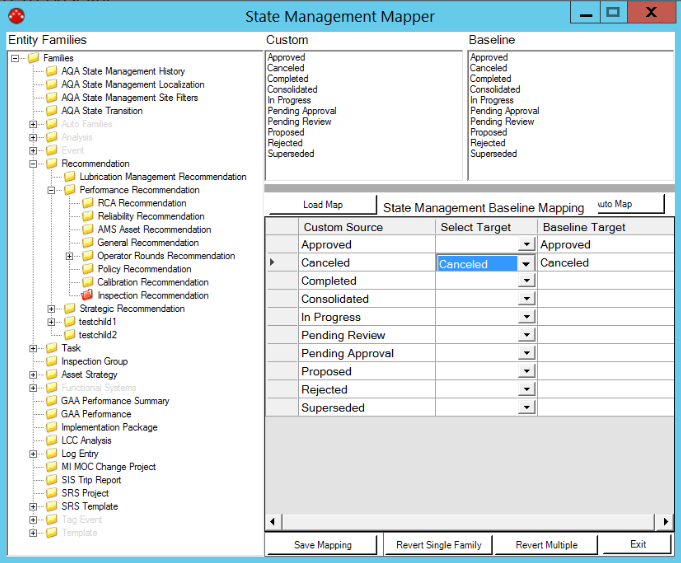
Task: Click the Families root folder icon
Action: (33, 58)
